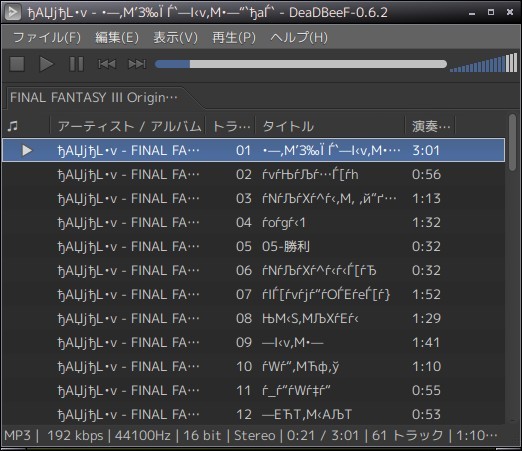Screen dimensions: 522x451
Task: Click the 61 トラック count in status bar
Action: click(407, 435)
